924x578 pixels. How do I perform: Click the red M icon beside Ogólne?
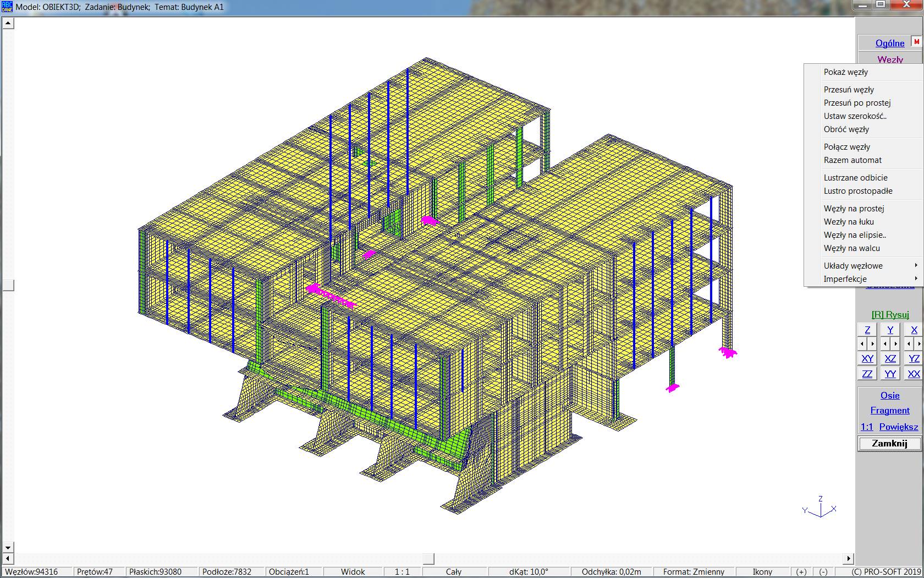click(x=916, y=42)
